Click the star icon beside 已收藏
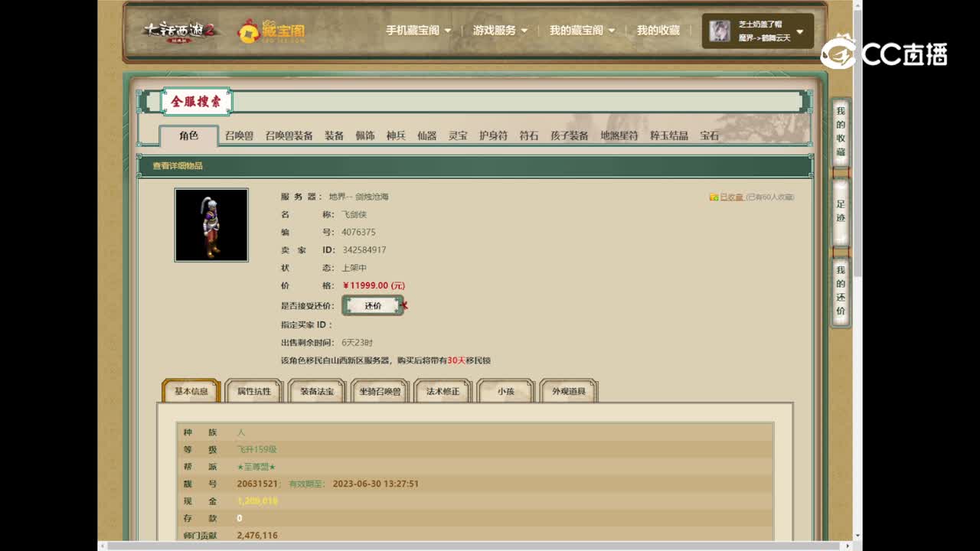The height and width of the screenshot is (551, 980). pyautogui.click(x=714, y=197)
